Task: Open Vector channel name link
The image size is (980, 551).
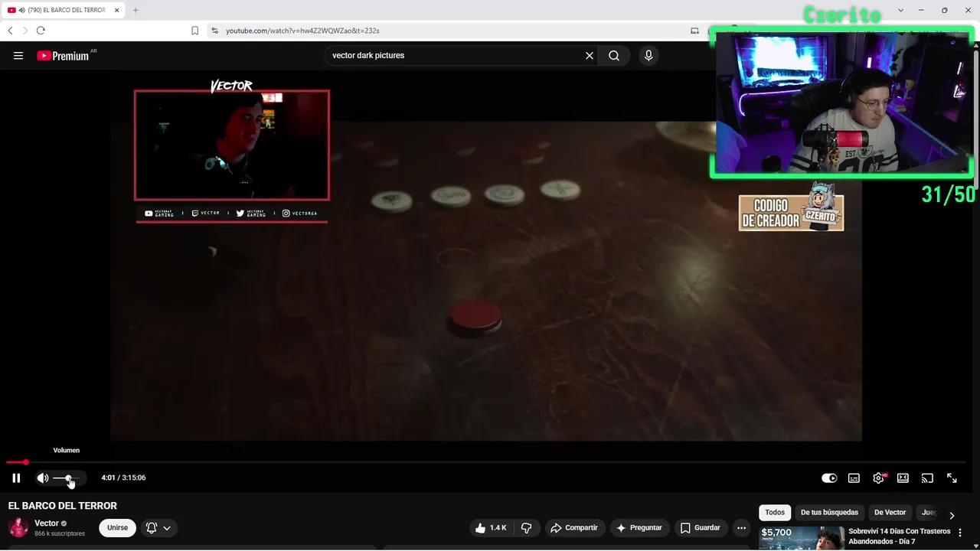Action: [x=47, y=523]
